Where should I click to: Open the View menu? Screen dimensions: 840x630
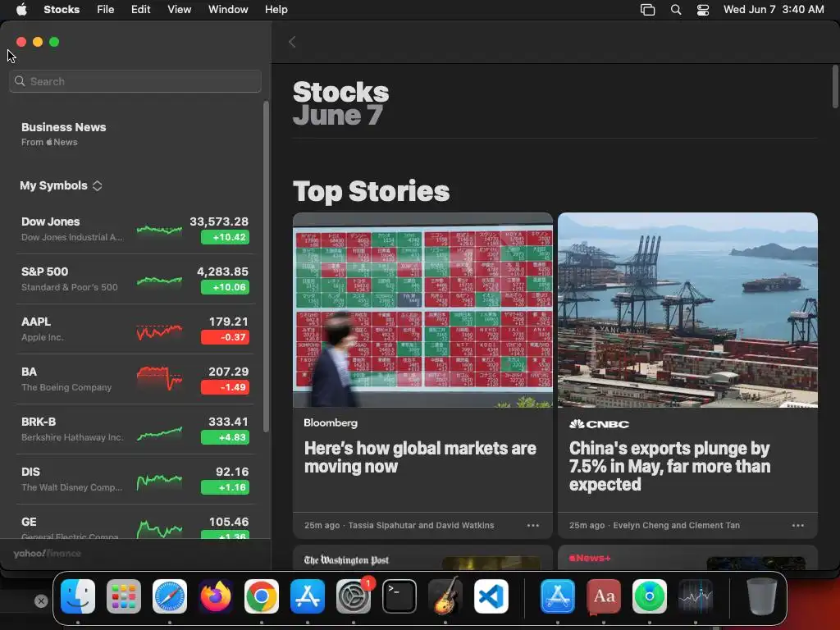pos(179,10)
